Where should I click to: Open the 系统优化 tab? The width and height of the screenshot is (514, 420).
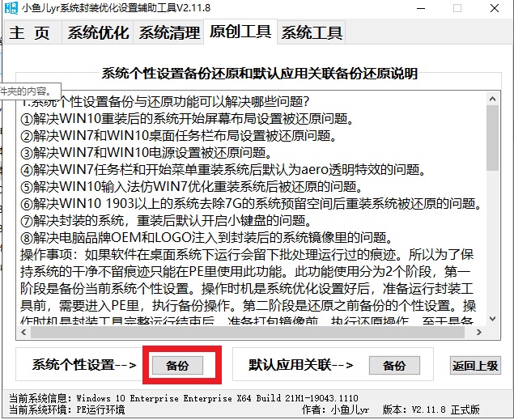[x=99, y=33]
